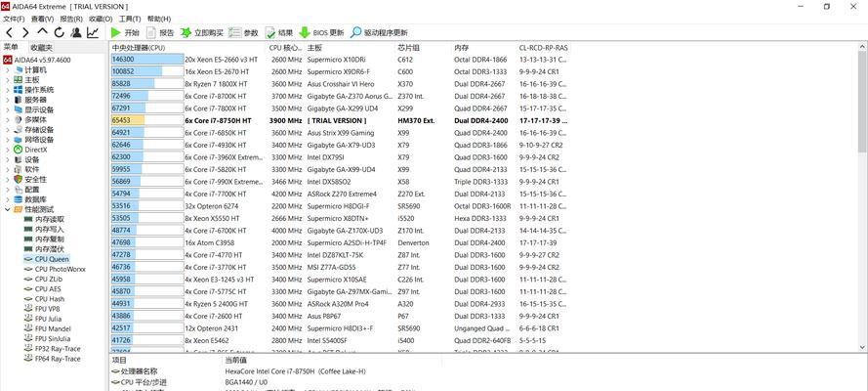
Task: Open the 查看(V) menu
Action: pos(42,19)
